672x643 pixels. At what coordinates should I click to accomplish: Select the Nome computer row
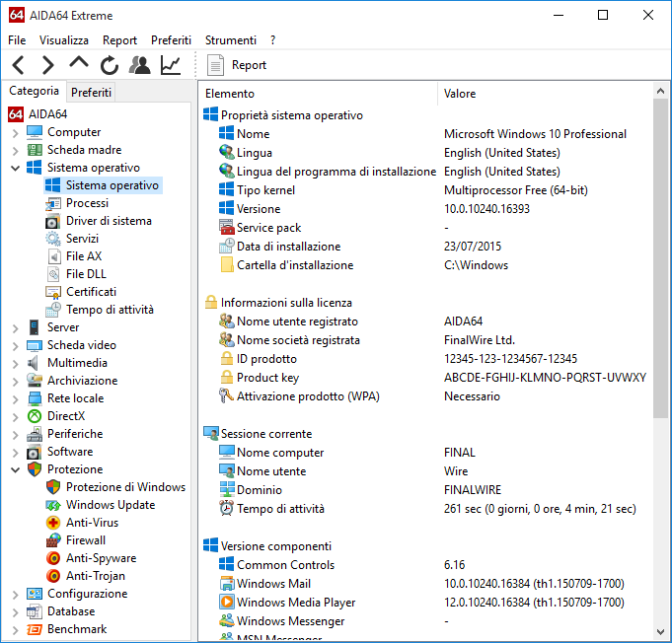click(x=426, y=453)
